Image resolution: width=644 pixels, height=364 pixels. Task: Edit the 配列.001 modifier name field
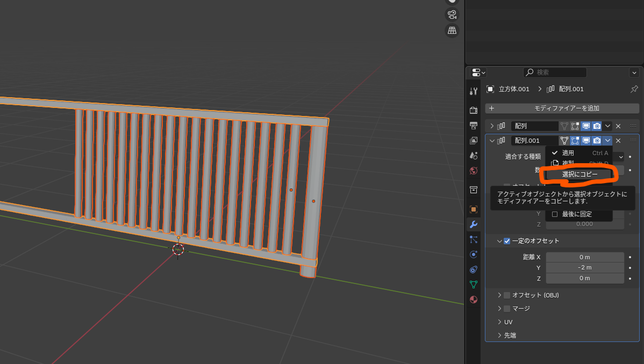pos(534,140)
